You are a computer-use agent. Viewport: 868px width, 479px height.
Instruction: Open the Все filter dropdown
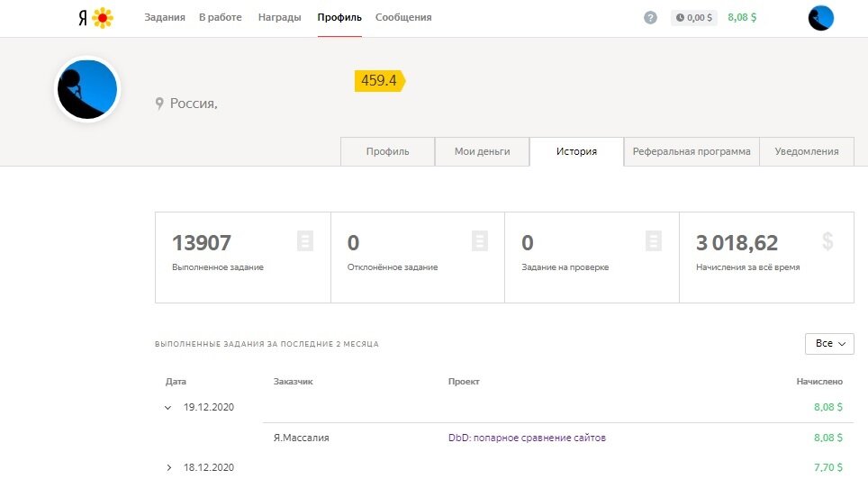click(x=829, y=344)
